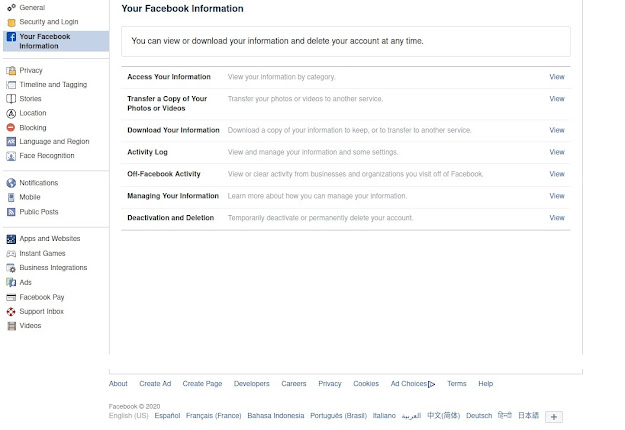Click View next to Download Your Information

point(557,130)
